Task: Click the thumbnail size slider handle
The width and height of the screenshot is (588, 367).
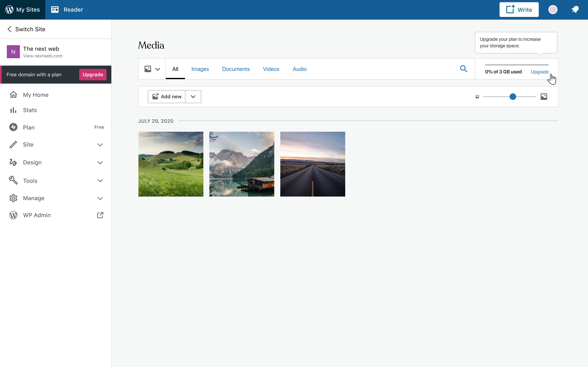Action: coord(513,97)
